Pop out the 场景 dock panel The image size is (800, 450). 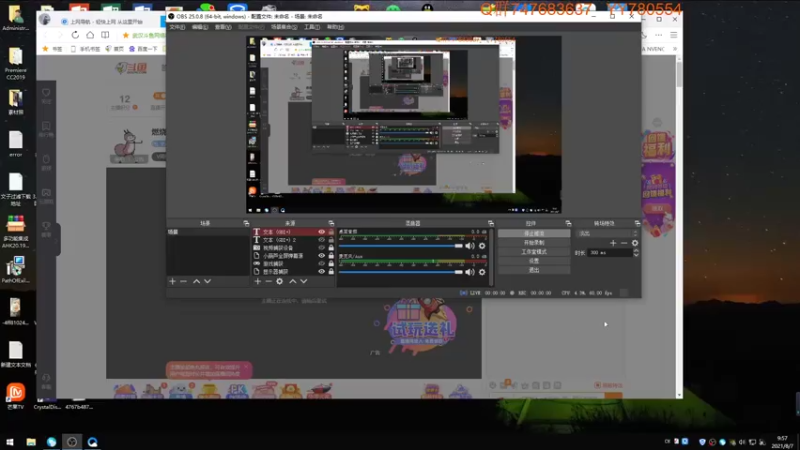pyautogui.click(x=246, y=223)
